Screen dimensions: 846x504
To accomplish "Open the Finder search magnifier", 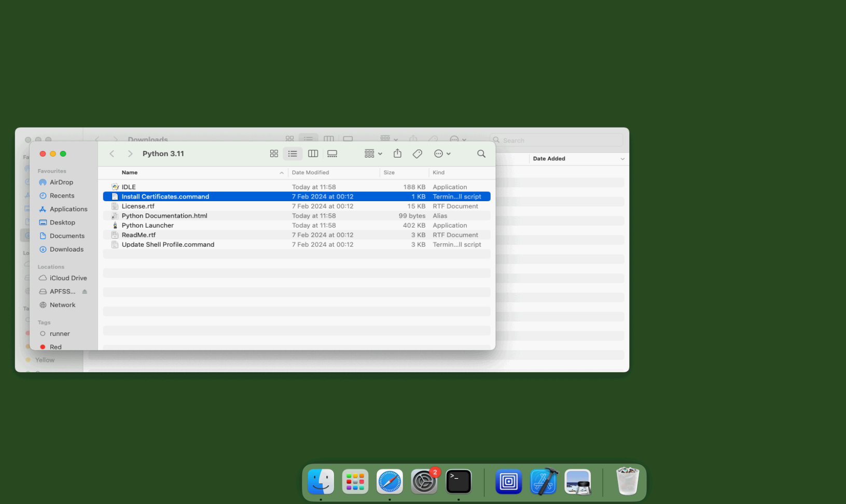I will pyautogui.click(x=481, y=154).
